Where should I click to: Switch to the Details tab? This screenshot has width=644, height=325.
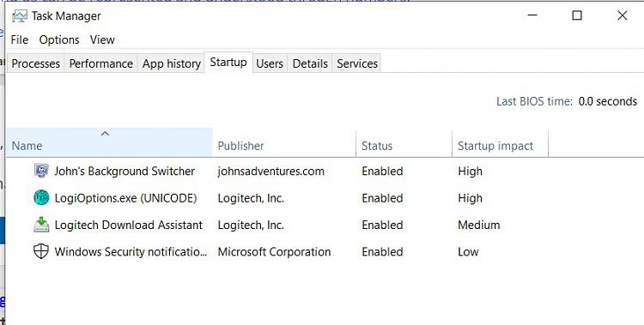tap(310, 63)
